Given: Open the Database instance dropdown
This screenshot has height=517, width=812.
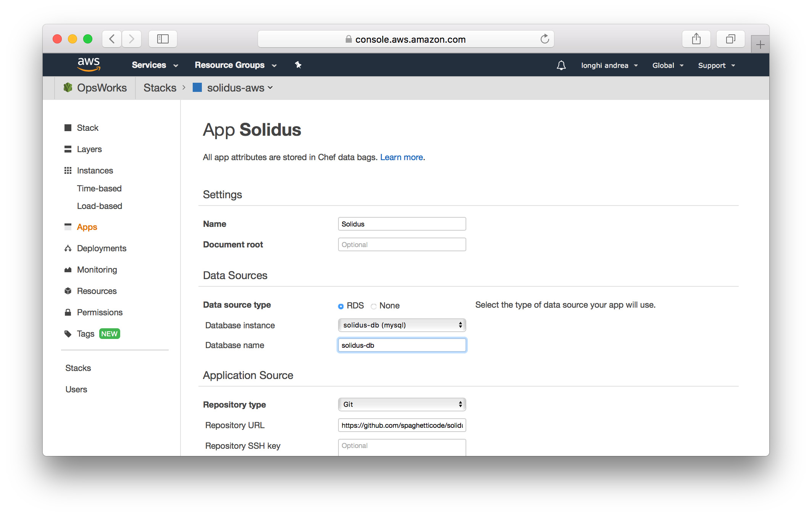Looking at the screenshot, I should pyautogui.click(x=401, y=325).
